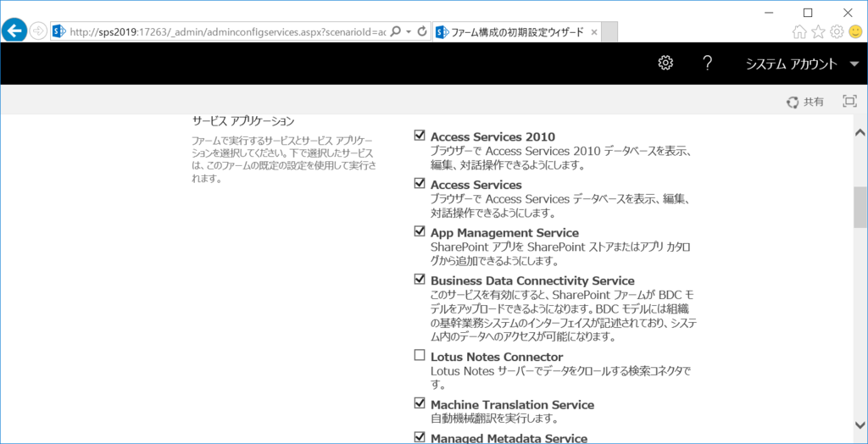Open SharePoint settings gear menu

(x=665, y=63)
